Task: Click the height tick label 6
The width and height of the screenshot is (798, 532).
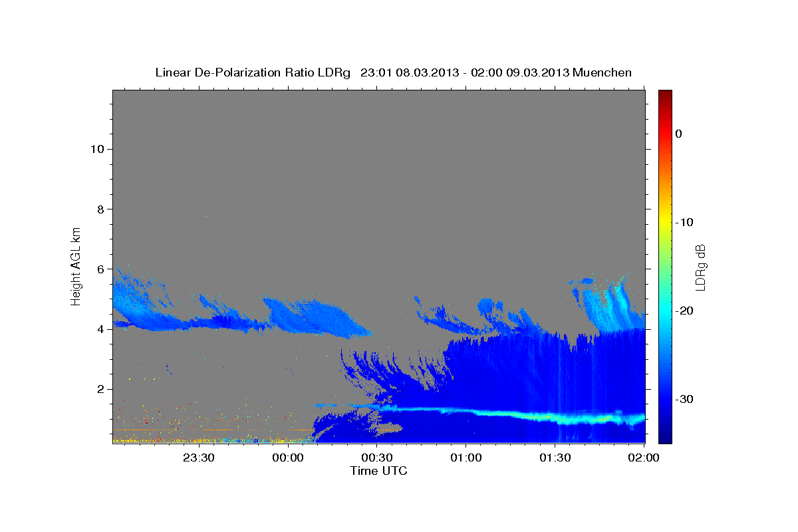Action: 99,269
